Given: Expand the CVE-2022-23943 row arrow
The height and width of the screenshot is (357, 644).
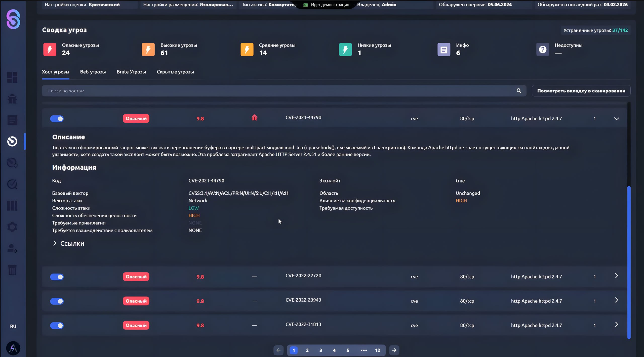Looking at the screenshot, I should 616,300.
